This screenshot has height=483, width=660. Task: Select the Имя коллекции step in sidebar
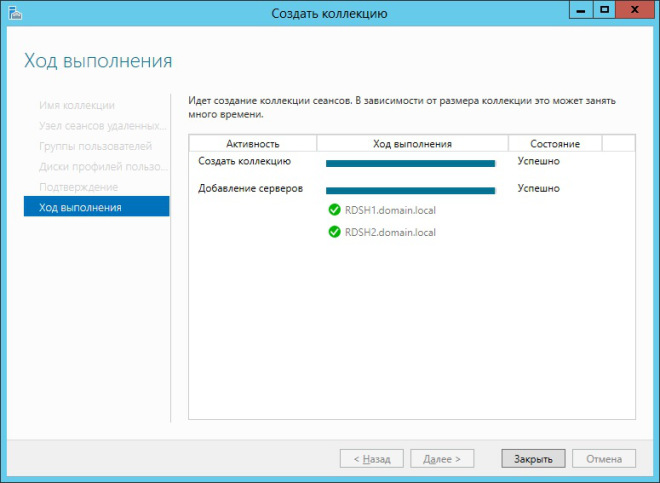[77, 105]
